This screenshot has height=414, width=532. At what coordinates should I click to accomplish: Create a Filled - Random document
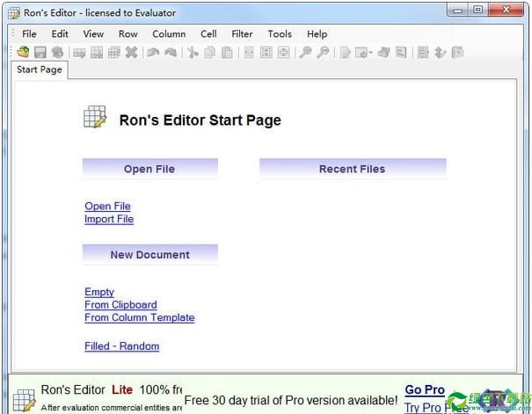click(x=121, y=346)
